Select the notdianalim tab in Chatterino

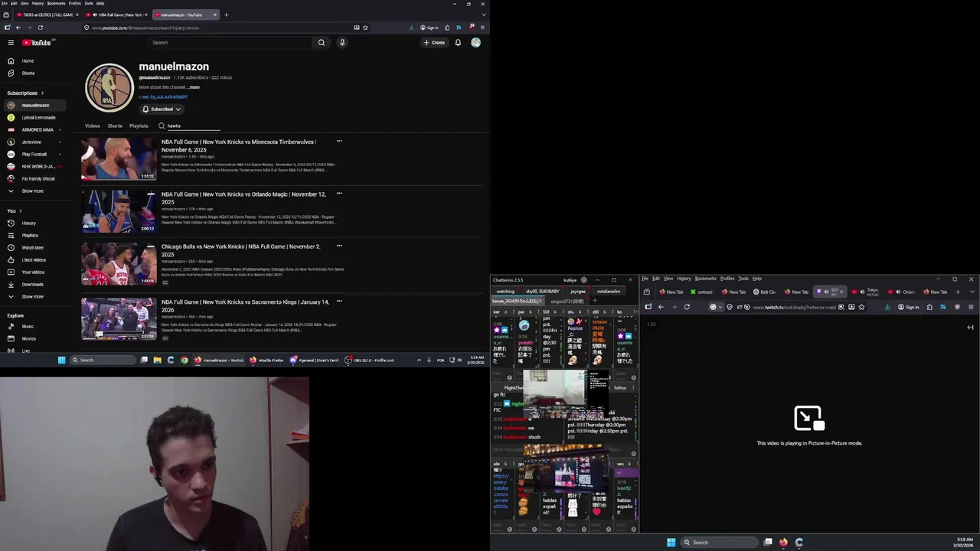[x=609, y=292]
